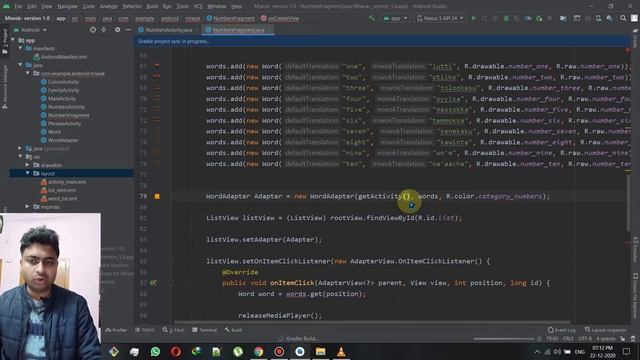This screenshot has width=640, height=360.
Task: Click Gradle Build progress bar in status bar
Action: [504, 339]
